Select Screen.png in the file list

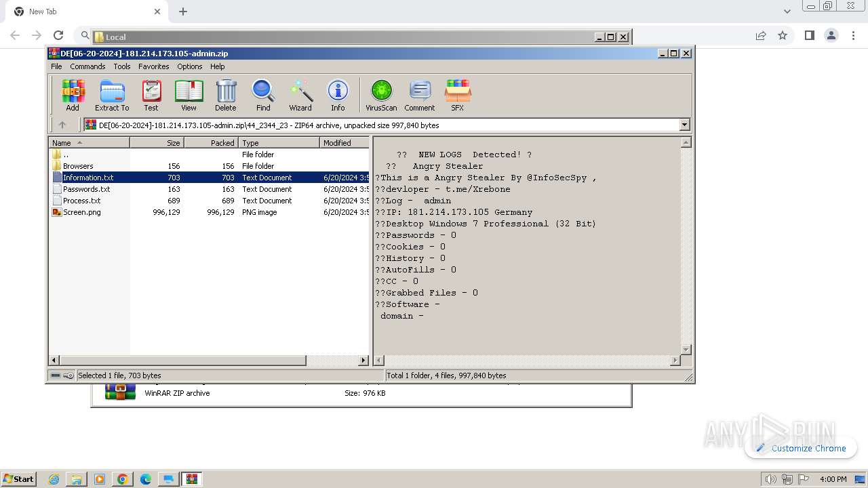click(x=210, y=212)
